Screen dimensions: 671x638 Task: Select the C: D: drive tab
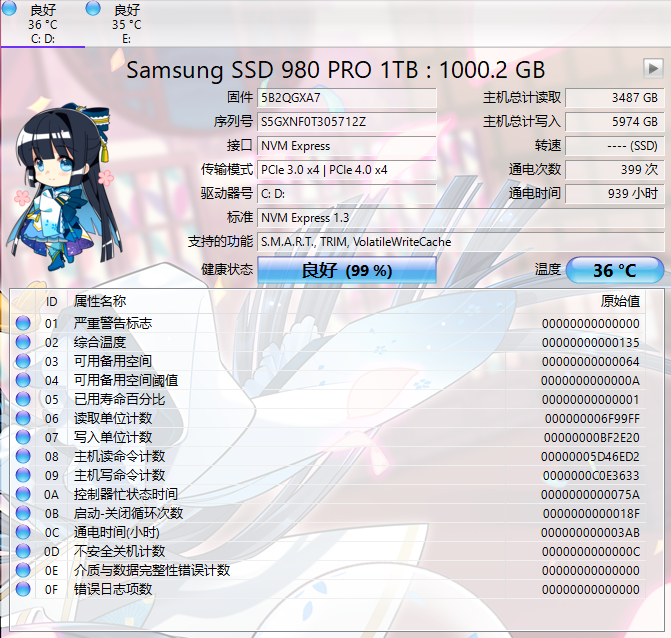43,24
